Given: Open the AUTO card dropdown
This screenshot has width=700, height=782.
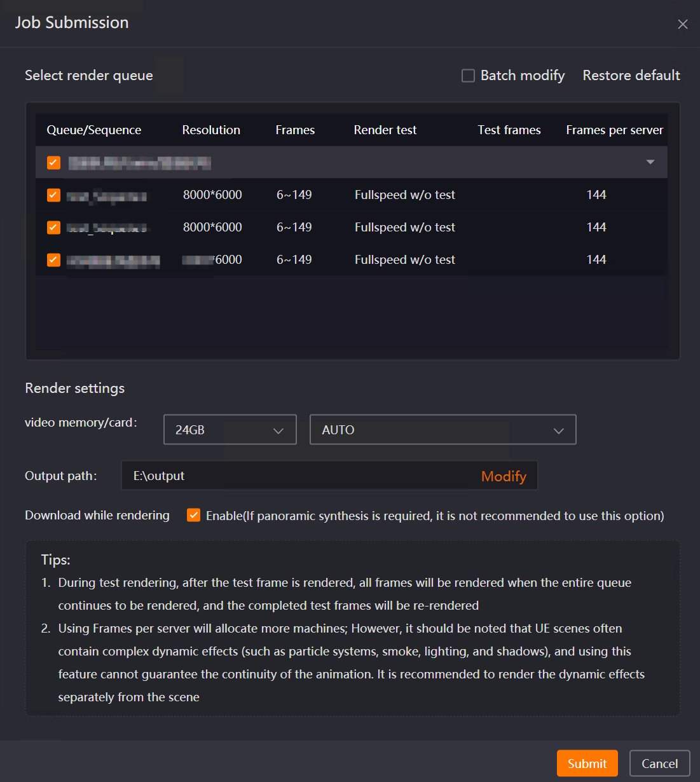Looking at the screenshot, I should click(443, 430).
